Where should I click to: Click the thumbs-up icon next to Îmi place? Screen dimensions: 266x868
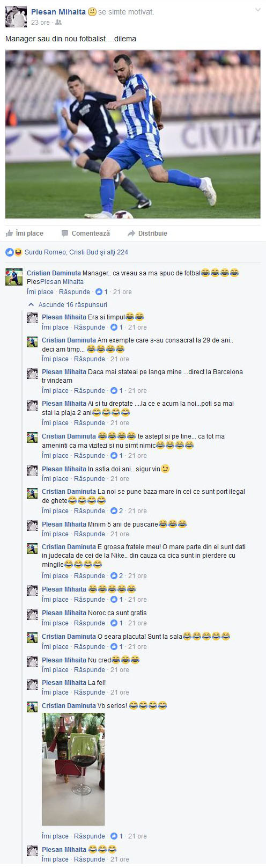coord(9,233)
